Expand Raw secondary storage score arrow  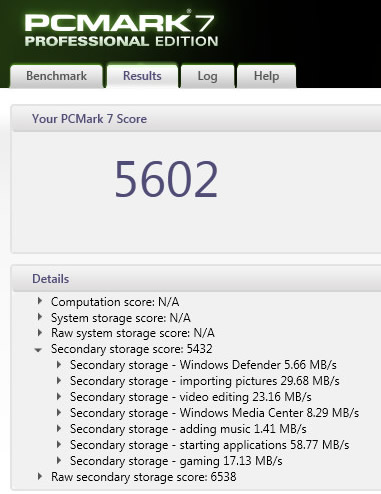40,476
